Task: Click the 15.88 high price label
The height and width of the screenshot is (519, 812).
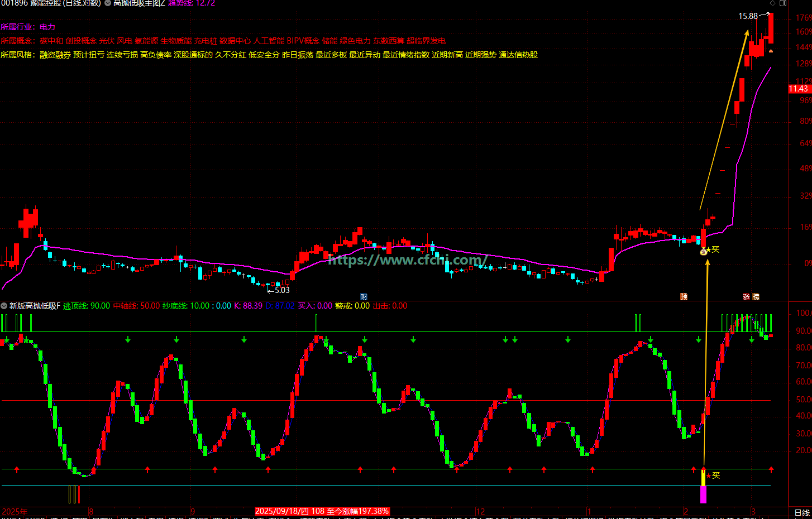Action: (x=748, y=16)
